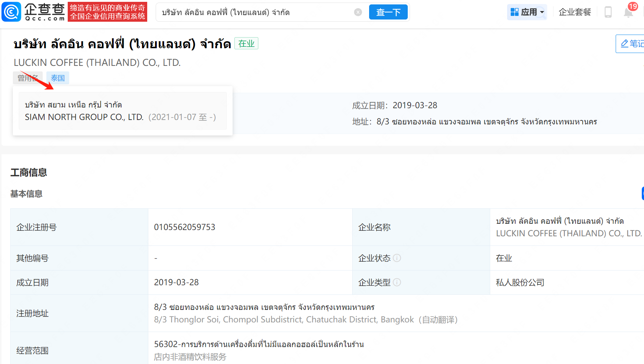
Task: Click the 企业名称 label cell
Action: [421, 227]
